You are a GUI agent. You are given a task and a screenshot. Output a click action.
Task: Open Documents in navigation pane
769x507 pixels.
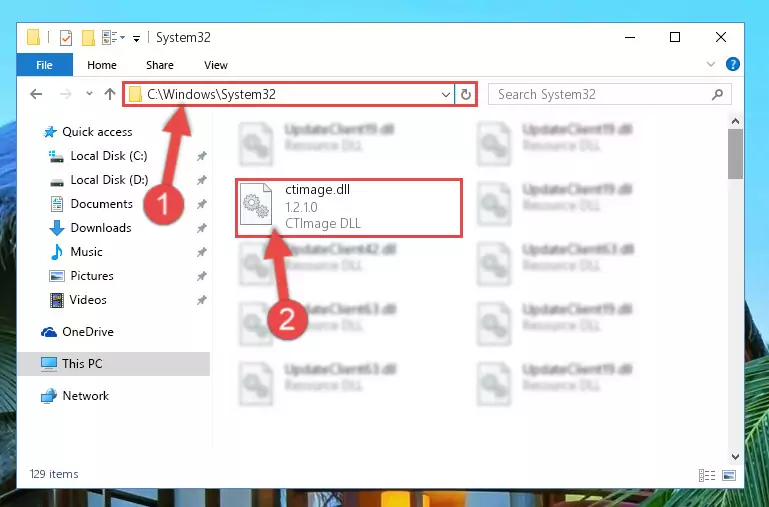click(x=91, y=204)
